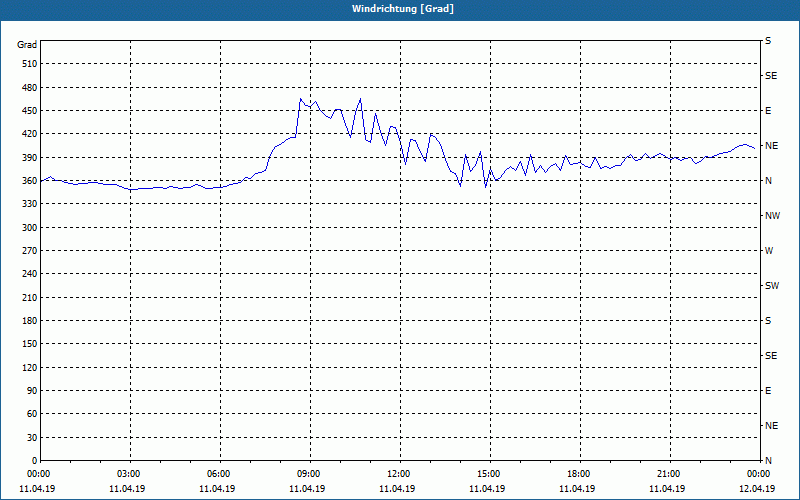Click the 'Windrichtung [Grad]' chart title

(x=403, y=9)
